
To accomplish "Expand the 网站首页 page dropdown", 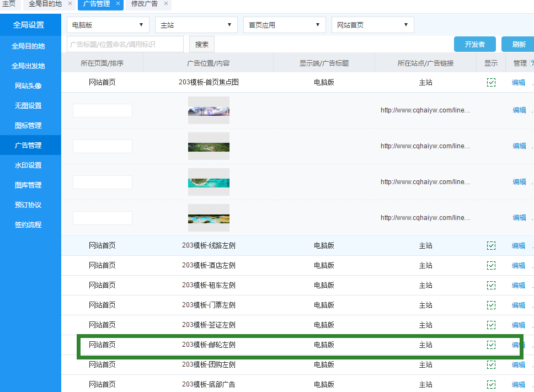I will tap(373, 25).
